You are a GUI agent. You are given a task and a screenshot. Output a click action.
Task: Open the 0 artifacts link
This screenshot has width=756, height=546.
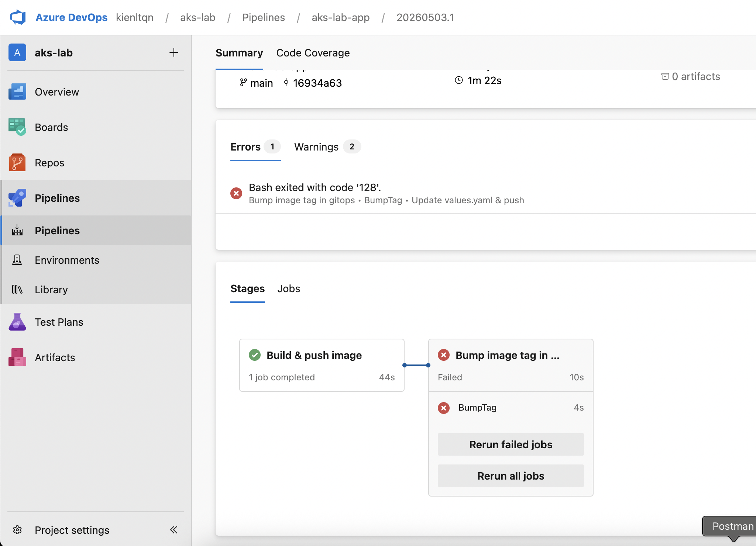[696, 76]
